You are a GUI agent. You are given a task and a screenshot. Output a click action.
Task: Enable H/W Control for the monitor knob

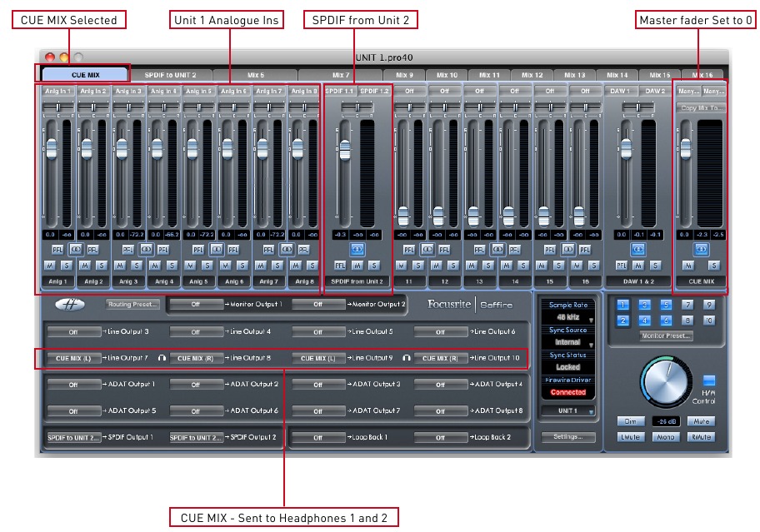point(709,381)
